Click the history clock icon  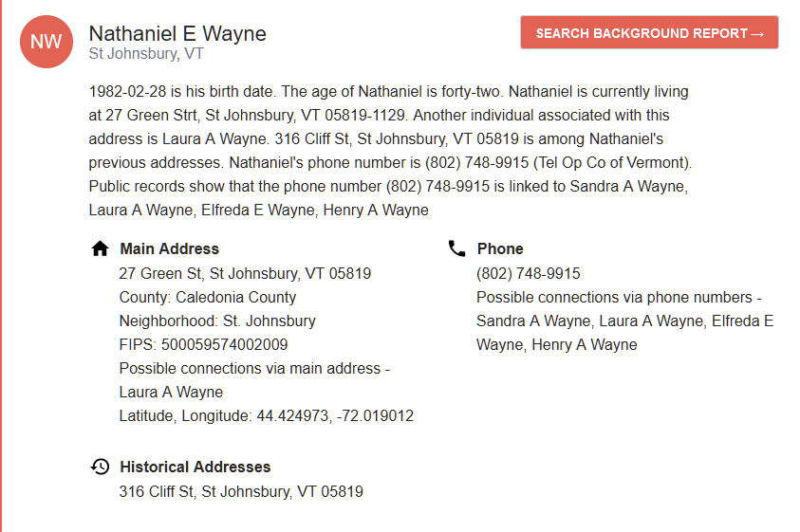(100, 467)
